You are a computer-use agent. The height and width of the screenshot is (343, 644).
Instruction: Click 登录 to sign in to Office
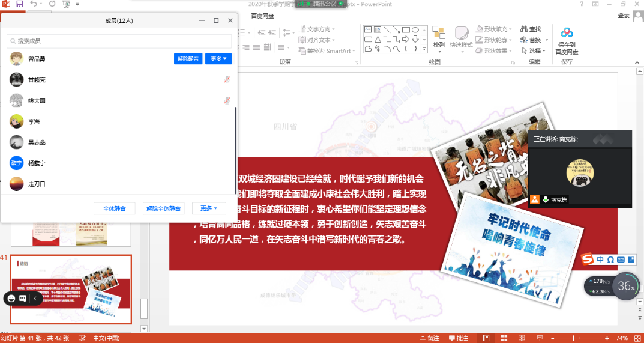[623, 16]
